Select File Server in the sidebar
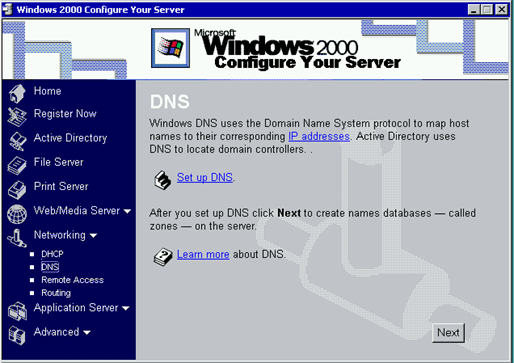514x363 pixels. click(x=59, y=162)
